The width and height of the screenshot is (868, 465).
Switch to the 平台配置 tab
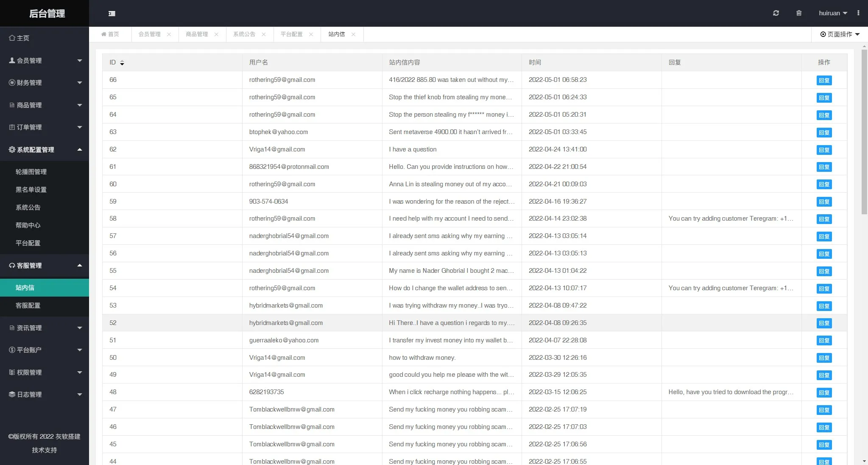pyautogui.click(x=291, y=34)
